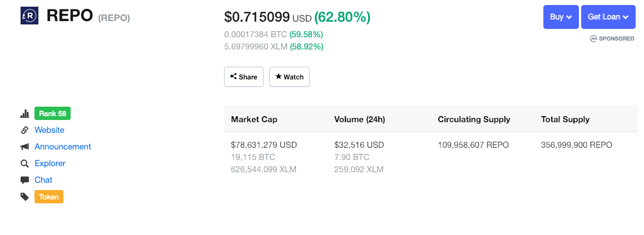644x235 pixels.
Task: Click the REPO coin logo icon
Action: 29,16
